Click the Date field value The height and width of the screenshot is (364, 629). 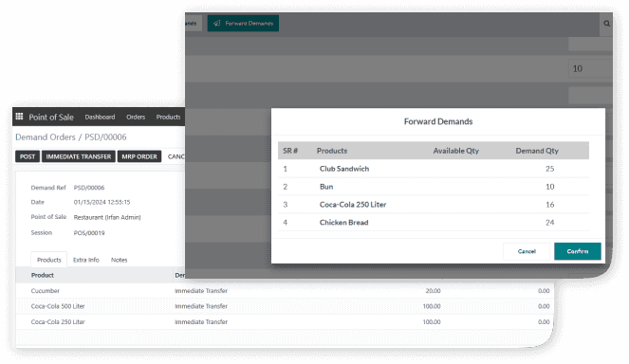(102, 202)
